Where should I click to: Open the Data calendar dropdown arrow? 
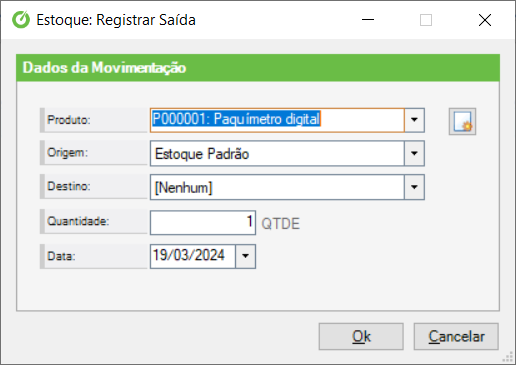pos(245,256)
